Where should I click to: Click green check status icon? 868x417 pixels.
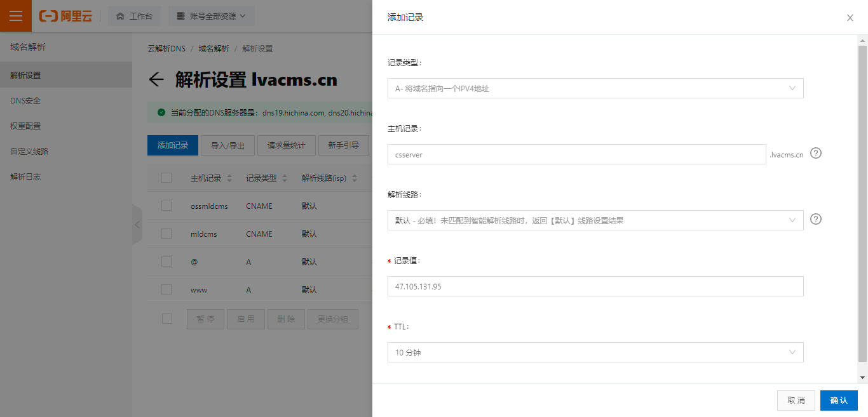(x=161, y=112)
